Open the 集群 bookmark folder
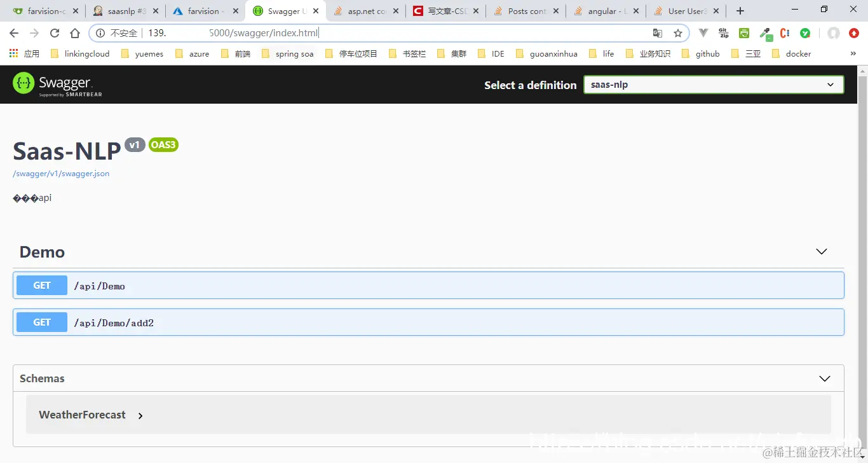 tap(452, 53)
